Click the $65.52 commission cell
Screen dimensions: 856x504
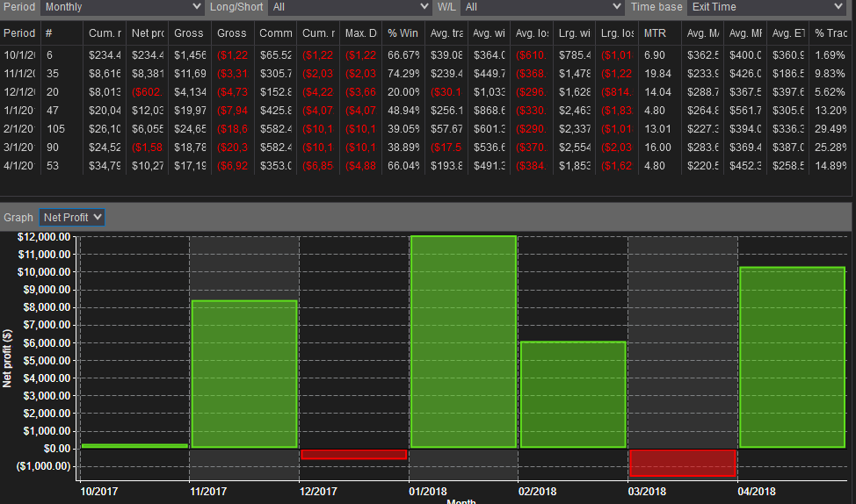(x=276, y=55)
